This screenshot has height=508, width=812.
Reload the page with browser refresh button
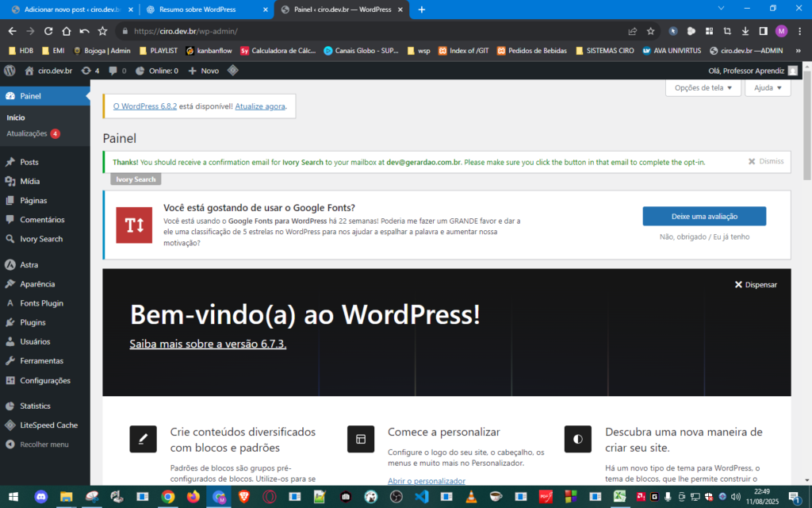(48, 31)
